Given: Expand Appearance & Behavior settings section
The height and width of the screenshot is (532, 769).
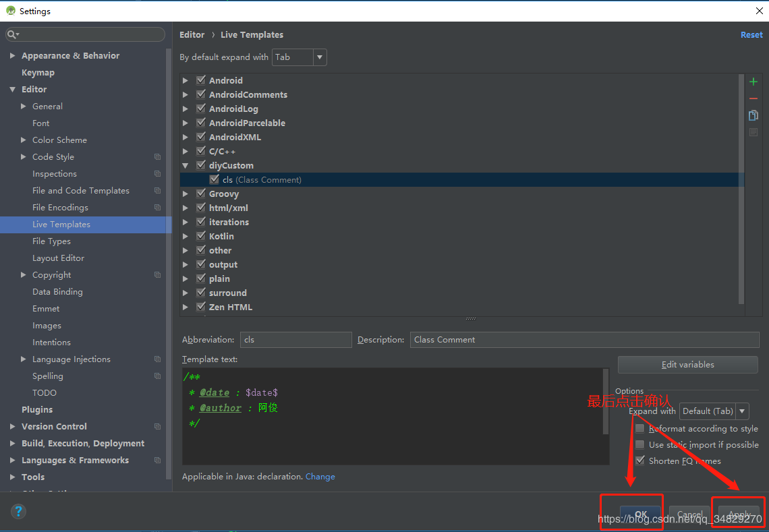Looking at the screenshot, I should [x=12, y=56].
